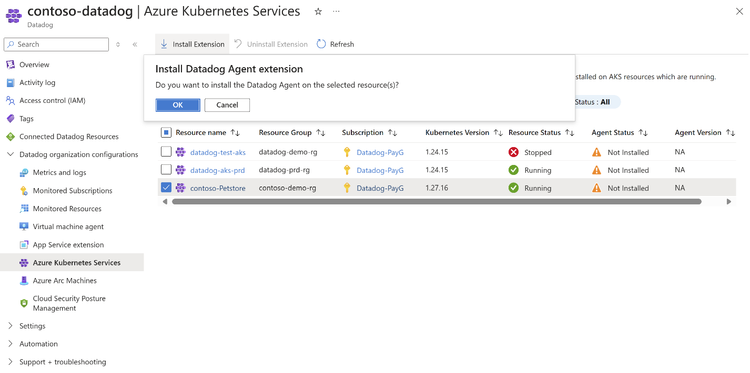Screen dimensions: 750x373
Task: Check the datadog-test-aks row checkbox
Action: (x=166, y=152)
